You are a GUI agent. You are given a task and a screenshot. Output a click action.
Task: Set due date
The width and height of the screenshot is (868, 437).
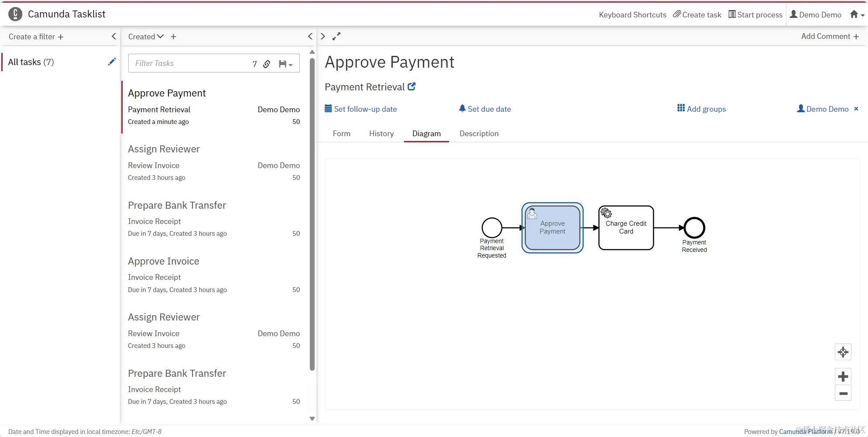pyautogui.click(x=485, y=109)
